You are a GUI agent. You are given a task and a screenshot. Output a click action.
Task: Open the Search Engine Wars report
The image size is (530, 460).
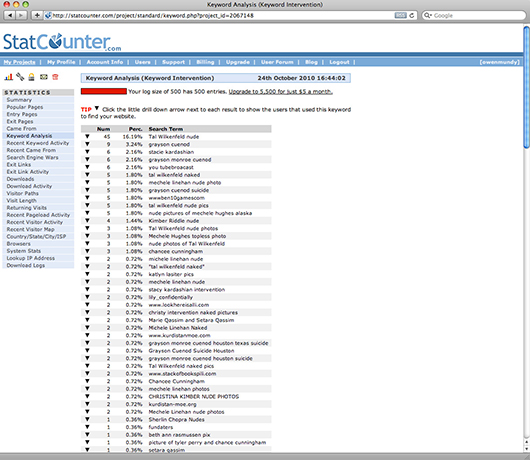tap(32, 158)
